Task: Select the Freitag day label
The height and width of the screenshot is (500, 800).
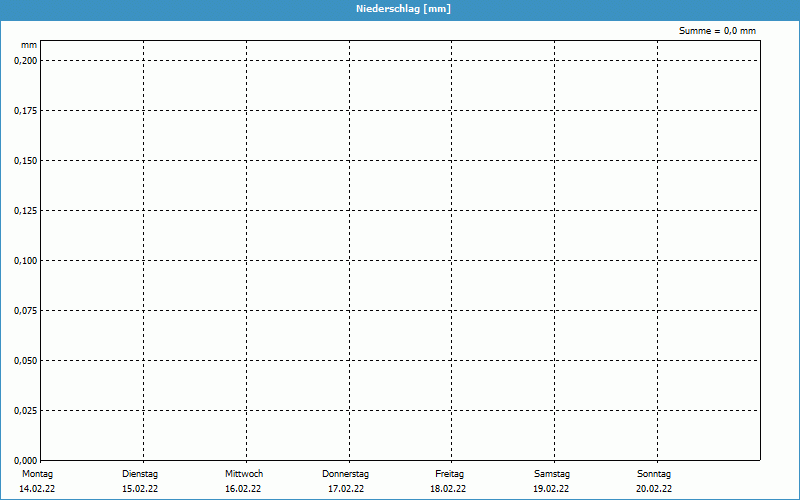Action: click(x=448, y=474)
